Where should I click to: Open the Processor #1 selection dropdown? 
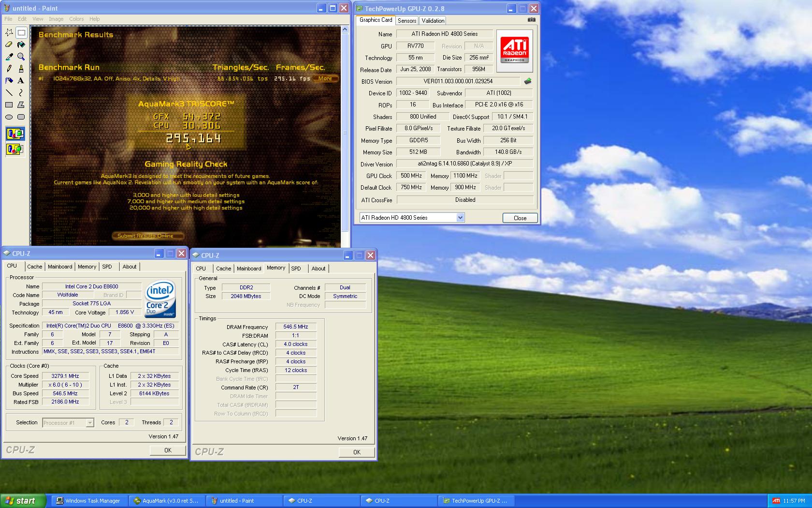click(x=89, y=423)
